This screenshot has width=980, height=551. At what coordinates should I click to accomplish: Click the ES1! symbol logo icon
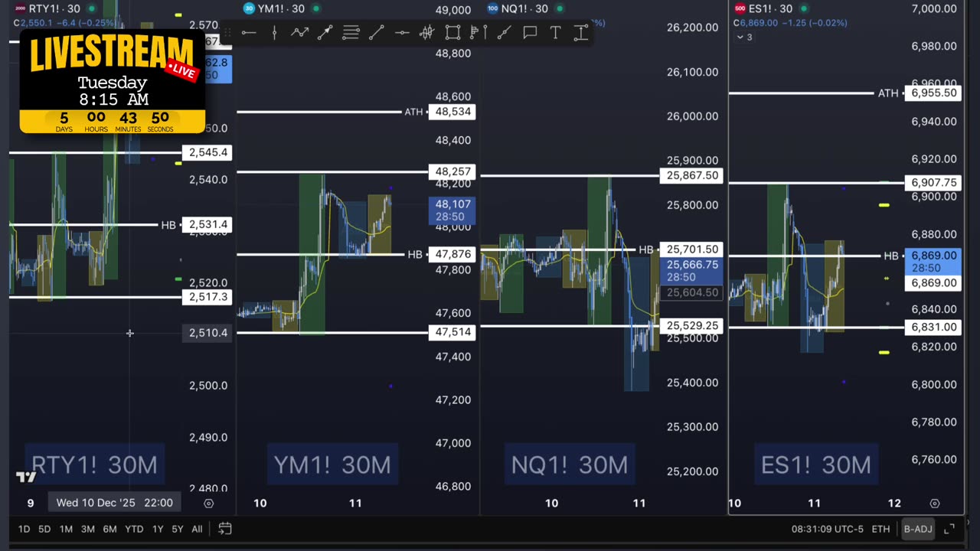point(740,8)
